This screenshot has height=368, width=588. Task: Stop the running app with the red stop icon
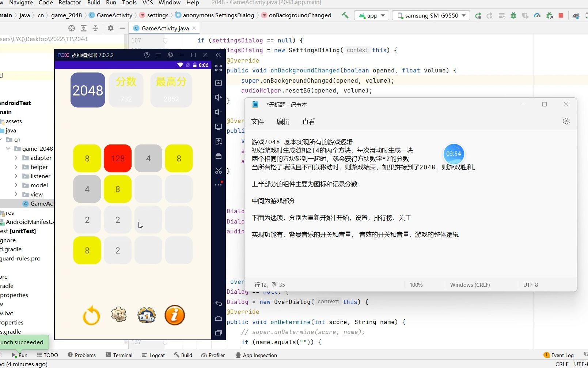(561, 15)
